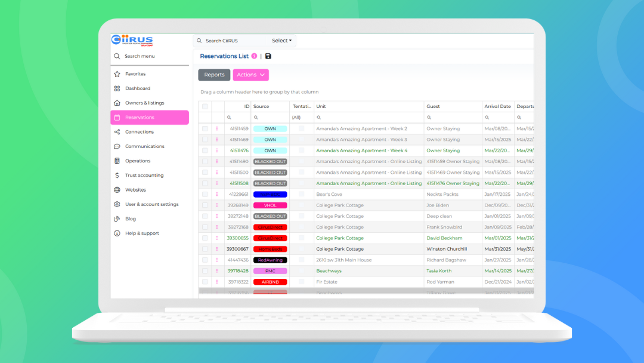Check the row checkbox for Bear's Cove reservation
644x363 pixels.
point(205,195)
